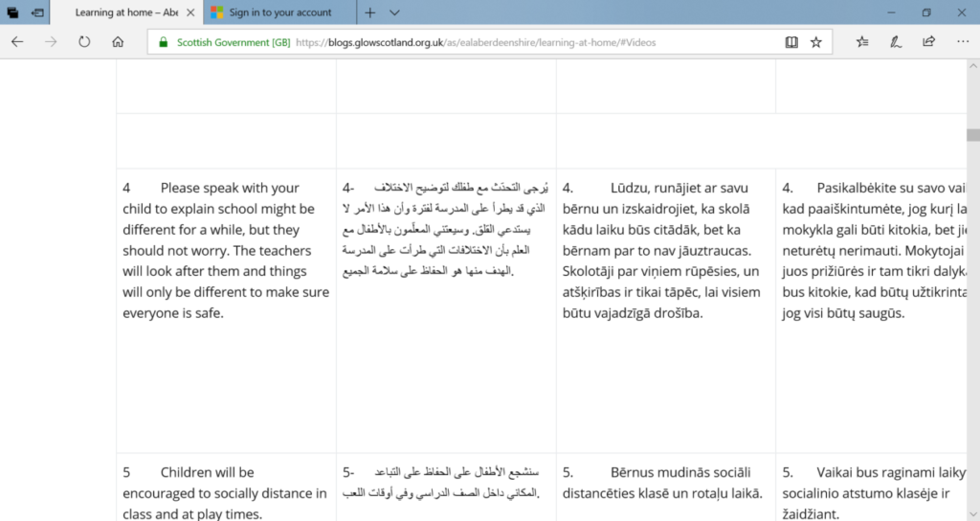The width and height of the screenshot is (980, 521).
Task: Go forward with the forward arrow
Action: click(51, 42)
